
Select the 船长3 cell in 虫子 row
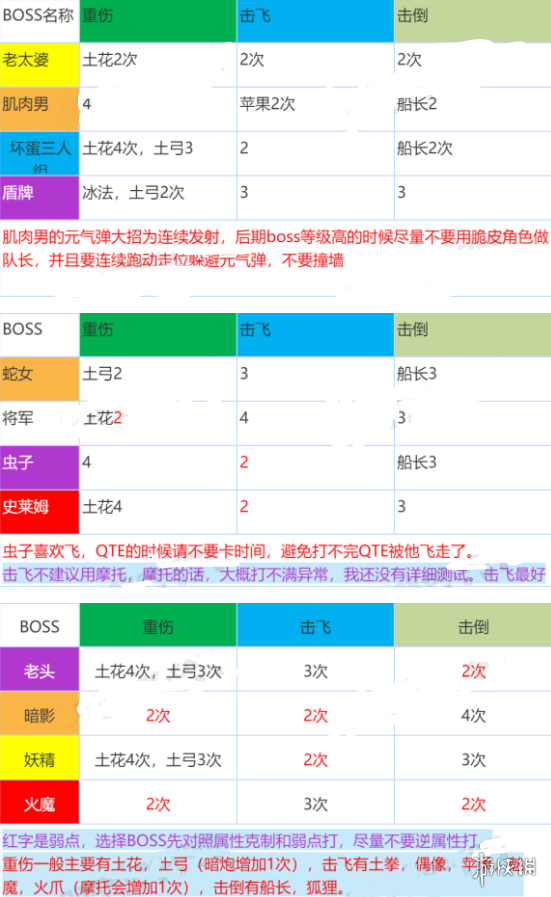coord(473,467)
